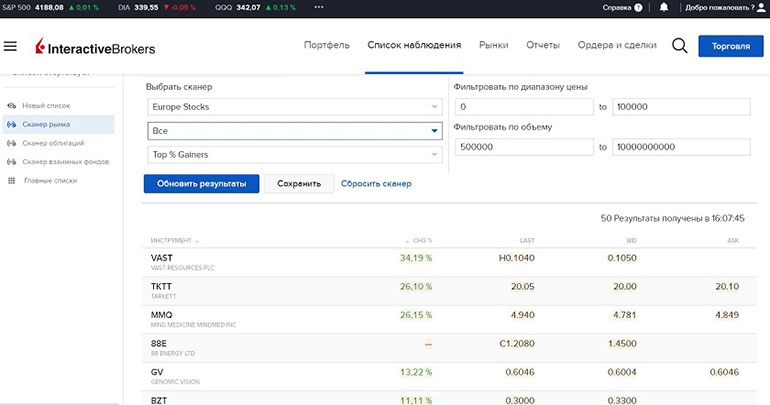Open Сканер взаимных фондов link
This screenshot has width=770, height=405.
pos(65,162)
